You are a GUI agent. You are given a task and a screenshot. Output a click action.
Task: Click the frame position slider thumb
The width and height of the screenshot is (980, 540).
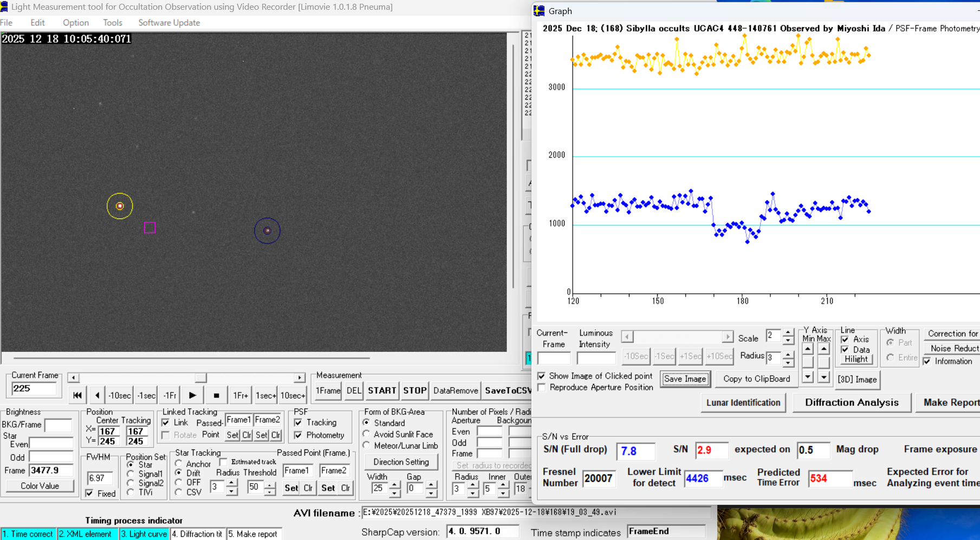click(200, 378)
